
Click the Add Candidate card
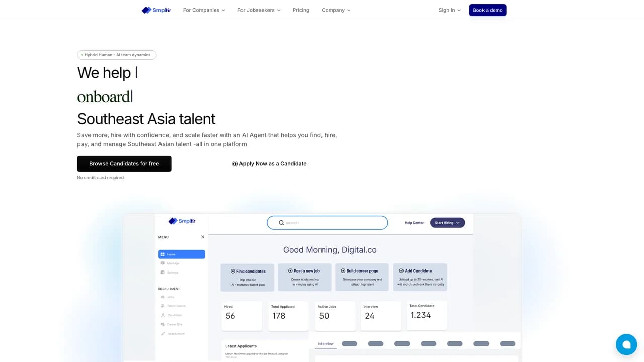[x=420, y=277]
